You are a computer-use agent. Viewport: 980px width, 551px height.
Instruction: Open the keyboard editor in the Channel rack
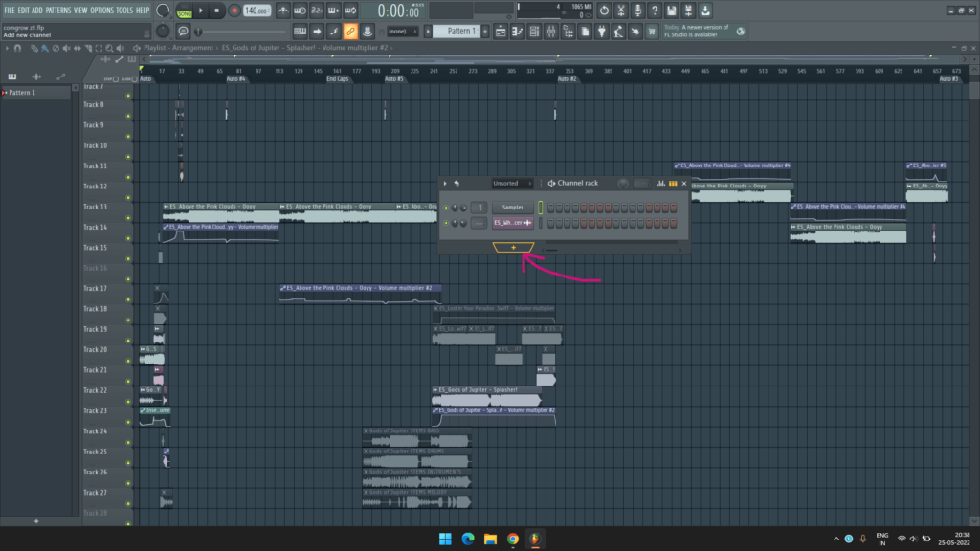tap(672, 184)
